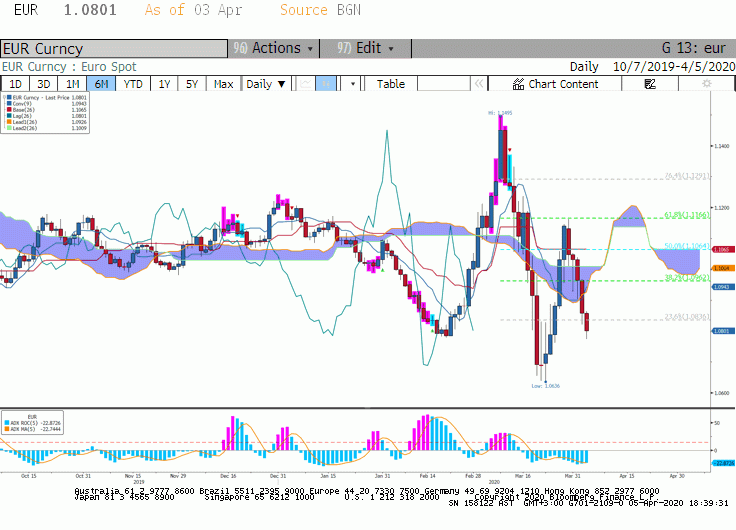Click the 38.2%(1.0962) Fibonacci label
Viewport: 736px width, 530px height.
(687, 277)
